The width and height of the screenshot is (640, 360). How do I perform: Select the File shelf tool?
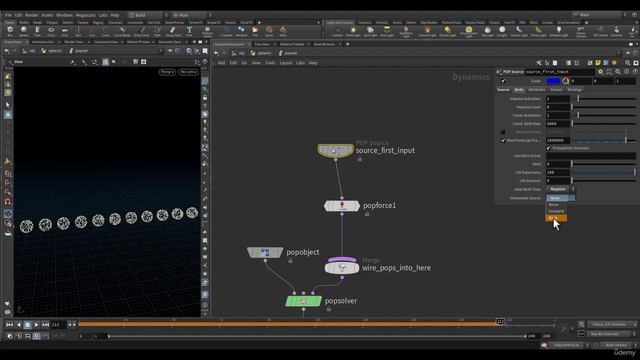[x=255, y=31]
